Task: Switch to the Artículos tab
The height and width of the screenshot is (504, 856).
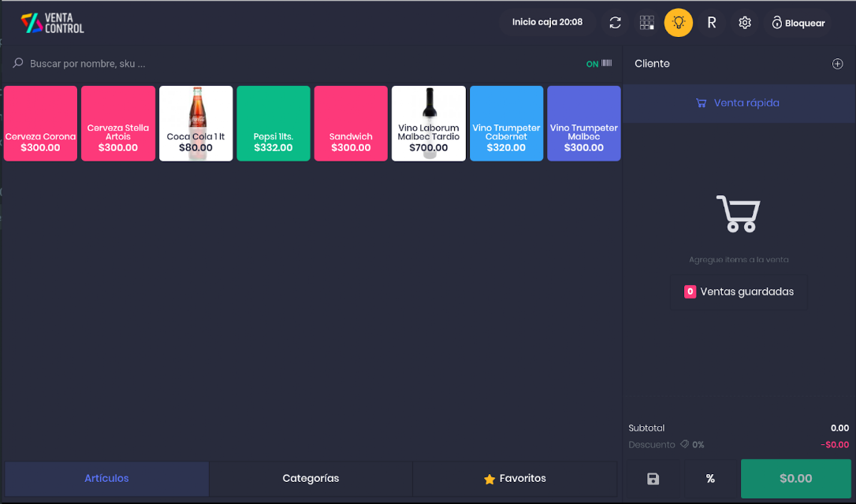Action: (x=107, y=478)
